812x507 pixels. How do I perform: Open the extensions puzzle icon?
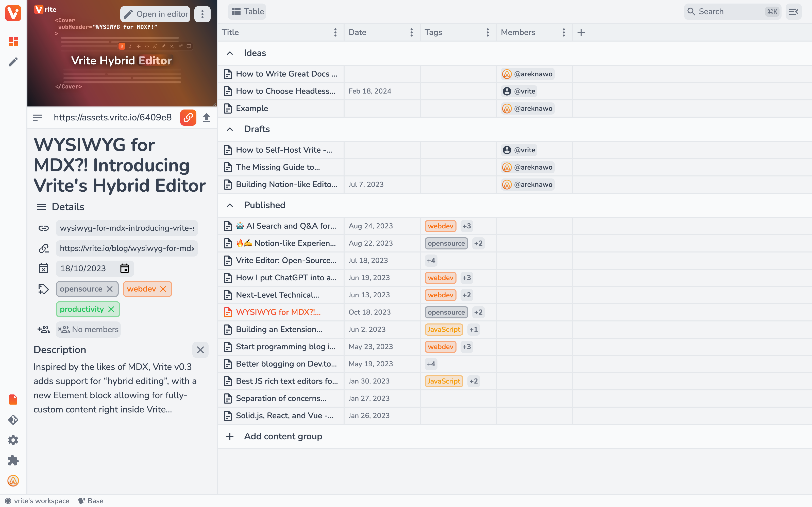13,460
